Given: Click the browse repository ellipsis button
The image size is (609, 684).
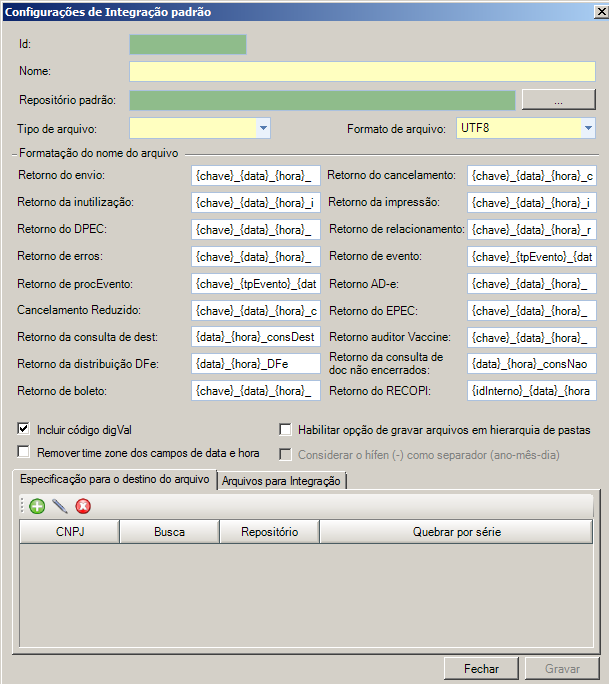Looking at the screenshot, I should (559, 100).
